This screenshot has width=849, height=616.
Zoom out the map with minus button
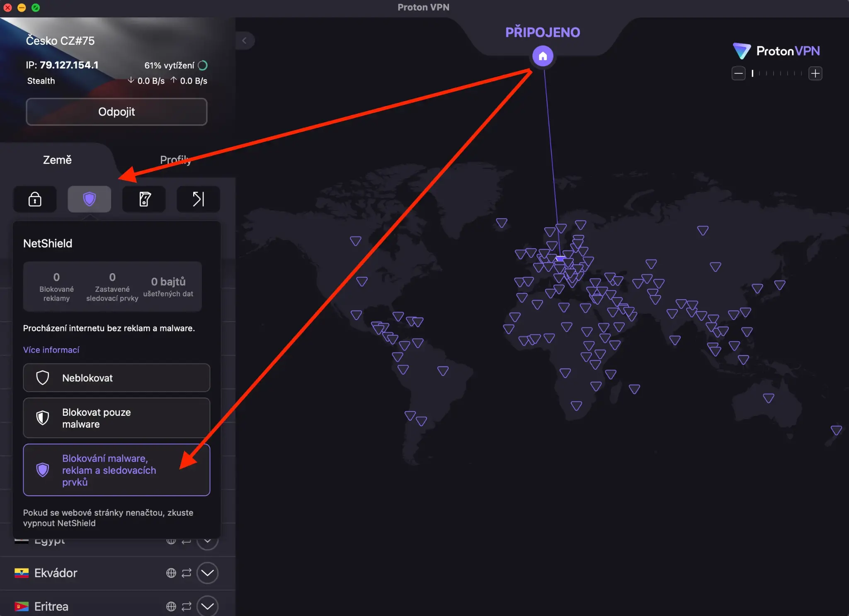coord(738,73)
